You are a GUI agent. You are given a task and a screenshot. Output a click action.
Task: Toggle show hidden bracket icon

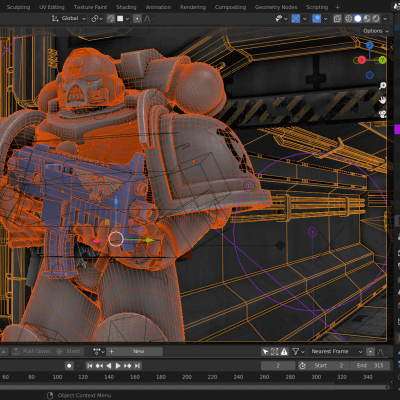coord(275,351)
